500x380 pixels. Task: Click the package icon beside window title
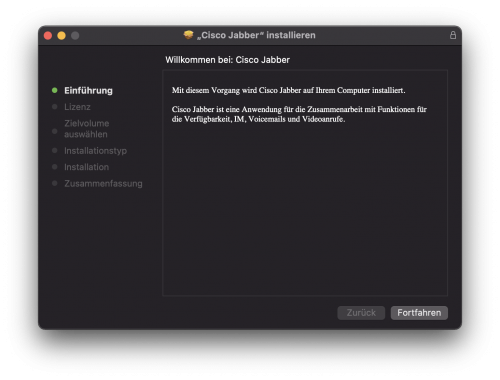tap(188, 35)
